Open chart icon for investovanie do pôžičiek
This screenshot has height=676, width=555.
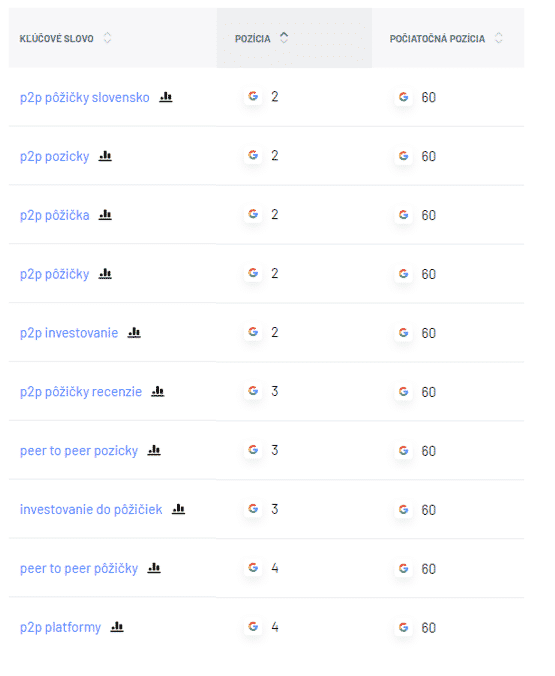tap(179, 510)
